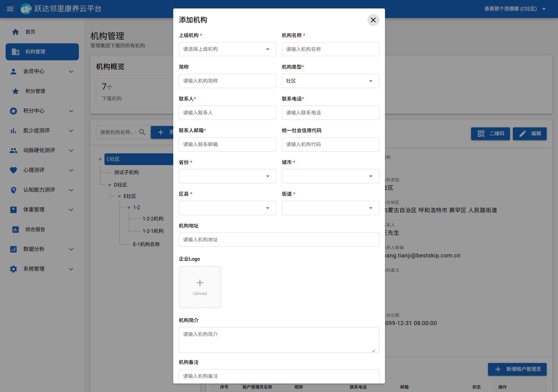The height and width of the screenshot is (392, 558).
Task: Click the 添加 button beside search
Action: [x=162, y=132]
